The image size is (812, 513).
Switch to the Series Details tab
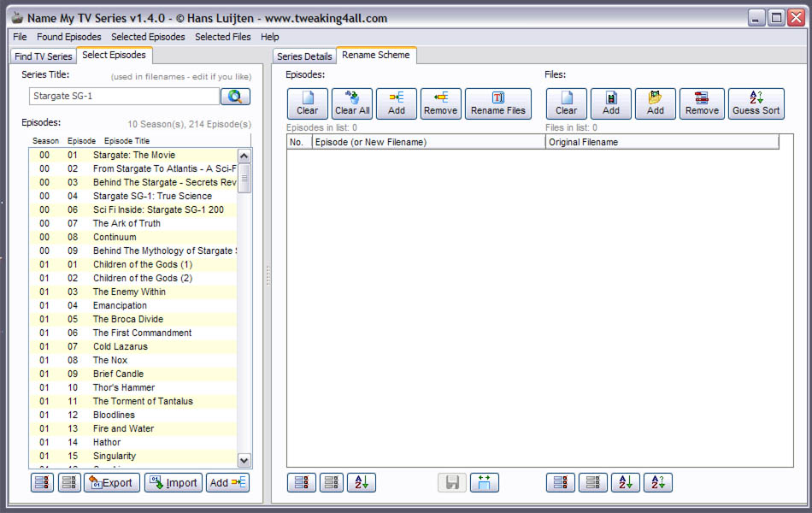[x=304, y=56]
